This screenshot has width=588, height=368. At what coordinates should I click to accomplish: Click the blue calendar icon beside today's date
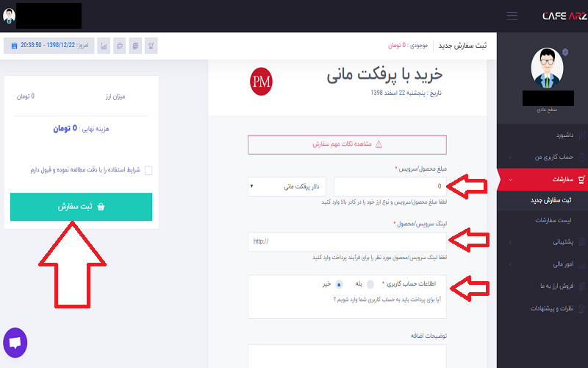[14, 46]
